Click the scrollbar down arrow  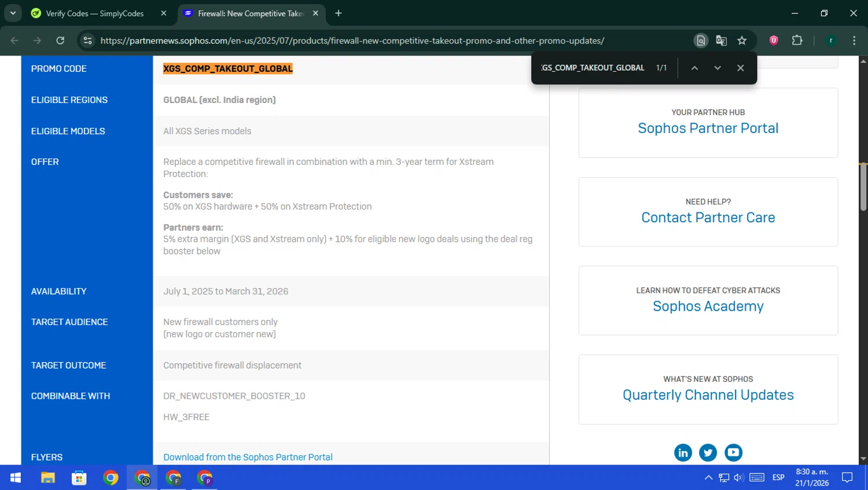click(x=863, y=459)
